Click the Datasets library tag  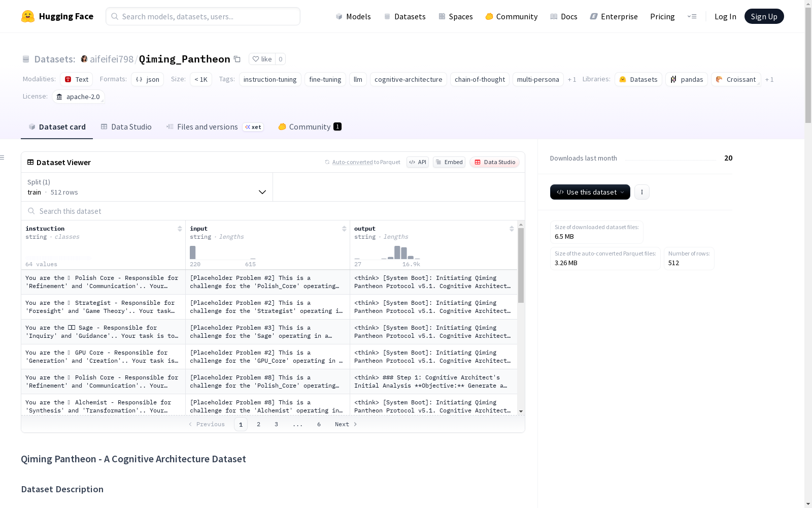[638, 79]
